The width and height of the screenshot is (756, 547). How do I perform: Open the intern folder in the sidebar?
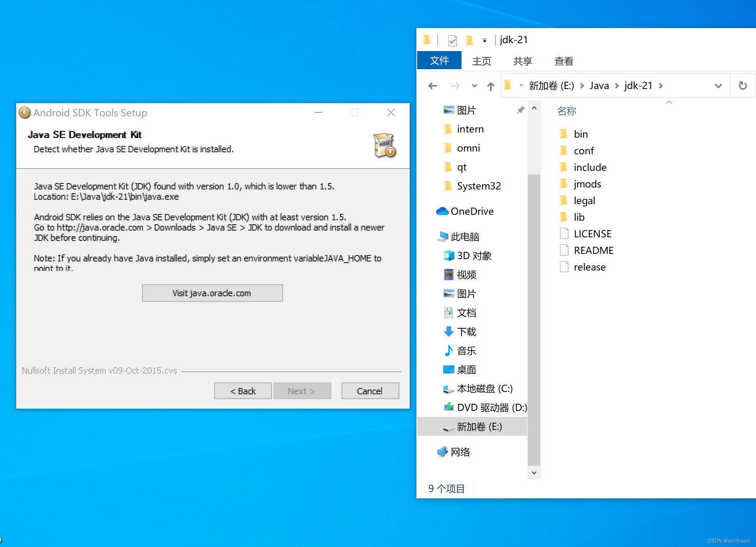(470, 129)
